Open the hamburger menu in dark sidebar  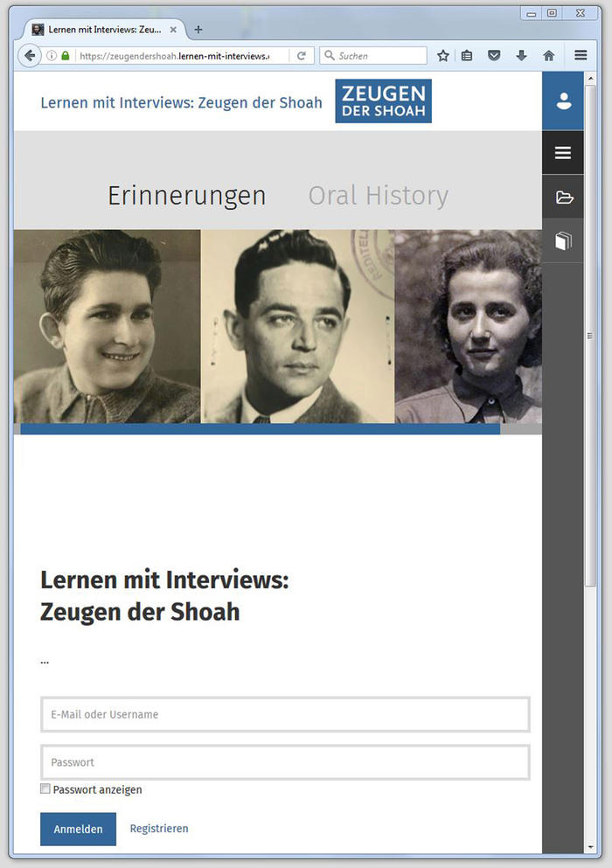pos(563,153)
